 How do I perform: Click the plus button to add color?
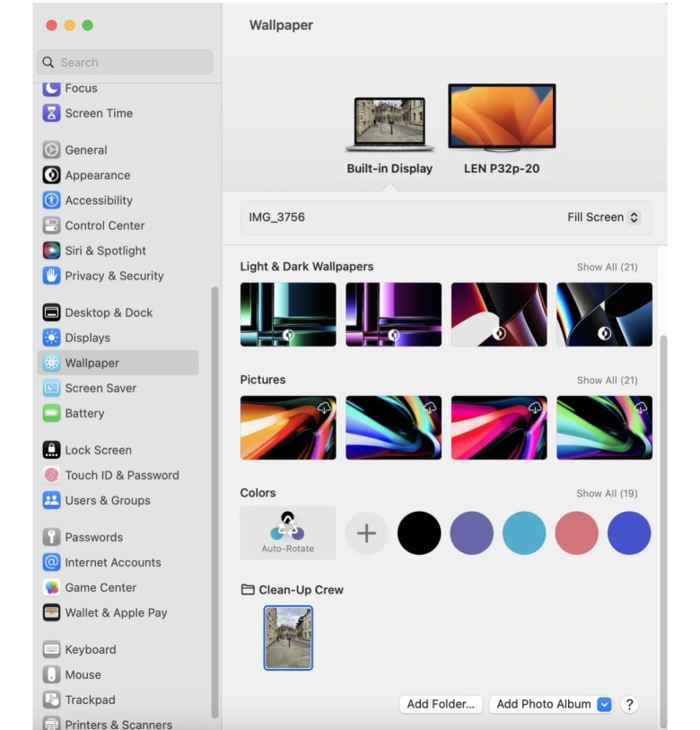click(366, 533)
